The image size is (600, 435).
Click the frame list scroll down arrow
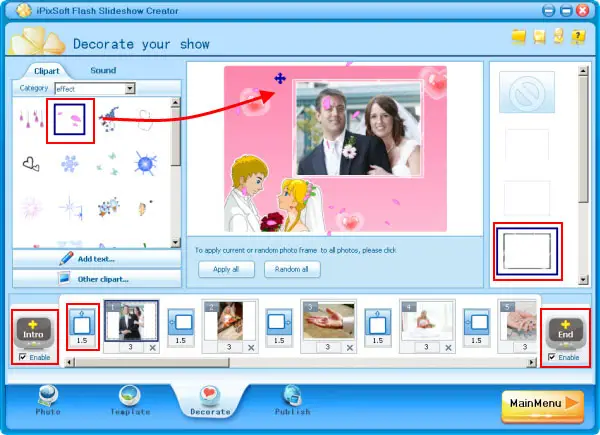[583, 280]
